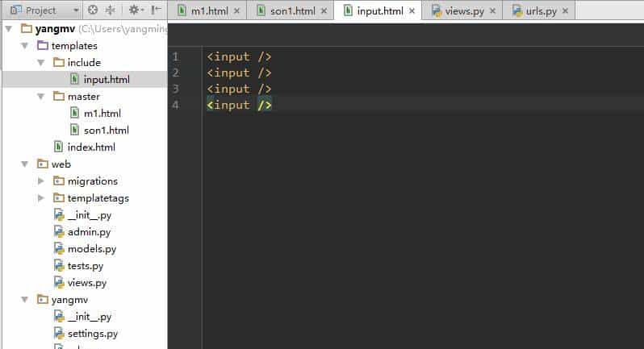Switch to the urls.py tab
This screenshot has width=644, height=349.
pyautogui.click(x=541, y=11)
